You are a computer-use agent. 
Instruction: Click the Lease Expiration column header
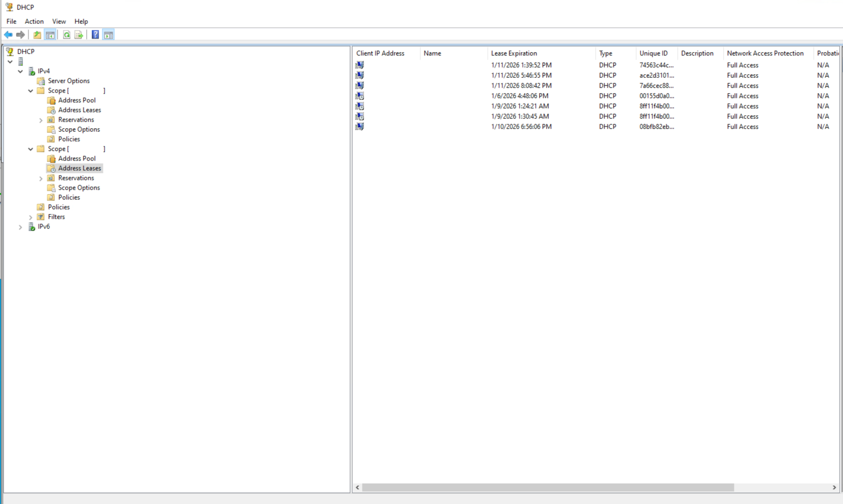pos(514,53)
